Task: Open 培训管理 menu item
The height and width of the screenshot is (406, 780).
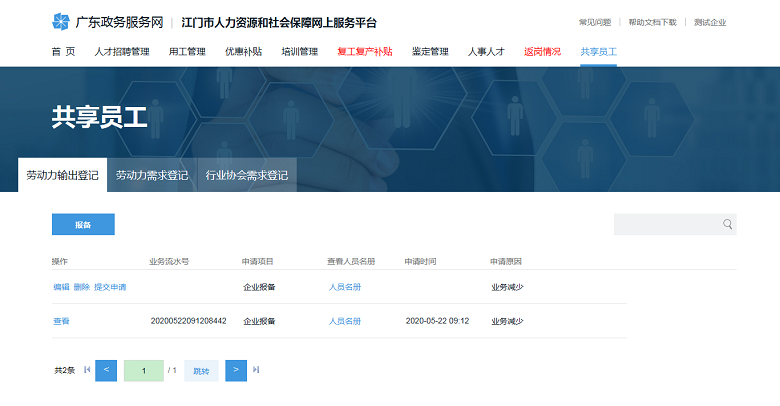Action: pos(299,52)
